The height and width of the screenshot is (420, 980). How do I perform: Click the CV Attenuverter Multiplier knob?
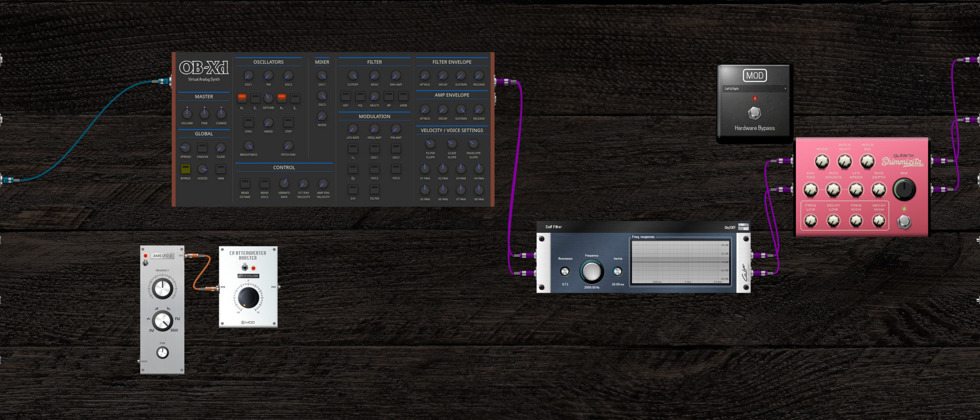(x=248, y=297)
